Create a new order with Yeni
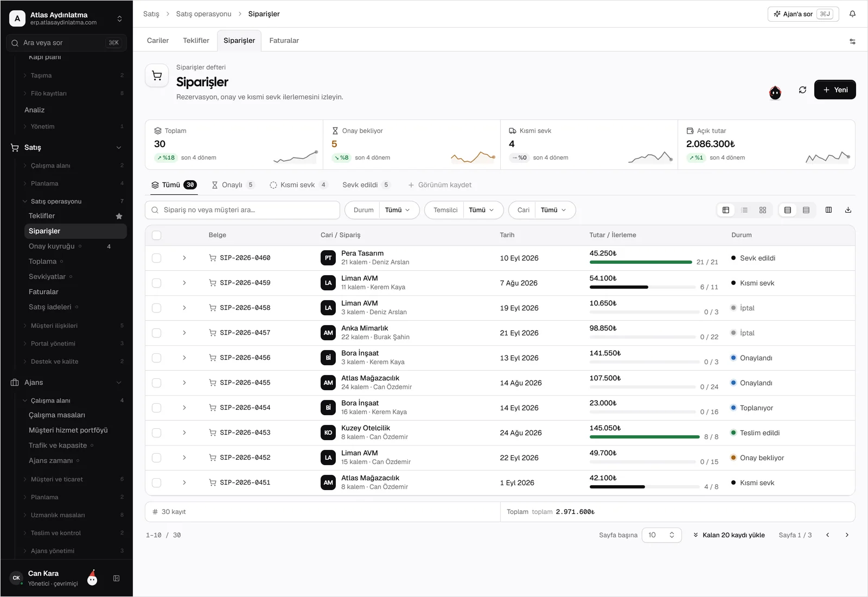This screenshot has height=597, width=868. [835, 90]
